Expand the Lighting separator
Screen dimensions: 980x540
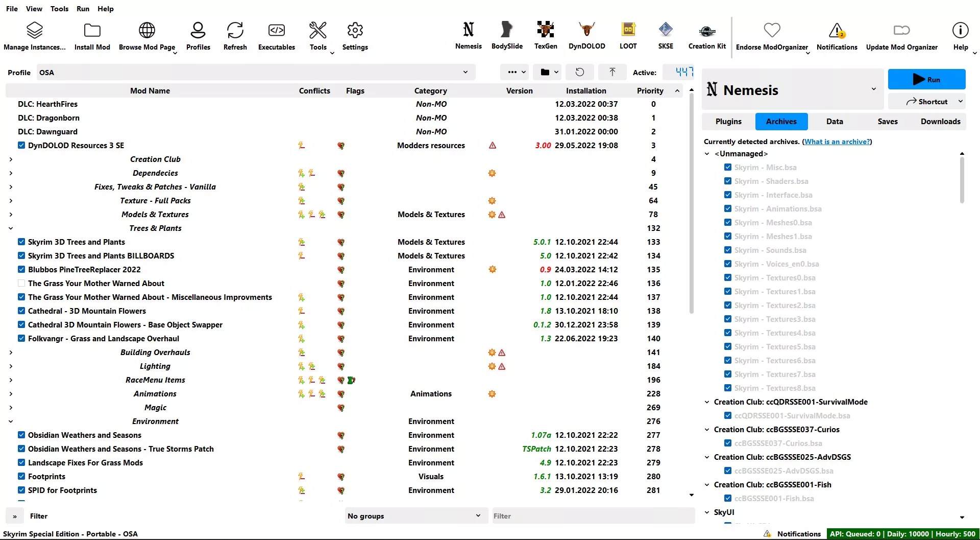11,366
